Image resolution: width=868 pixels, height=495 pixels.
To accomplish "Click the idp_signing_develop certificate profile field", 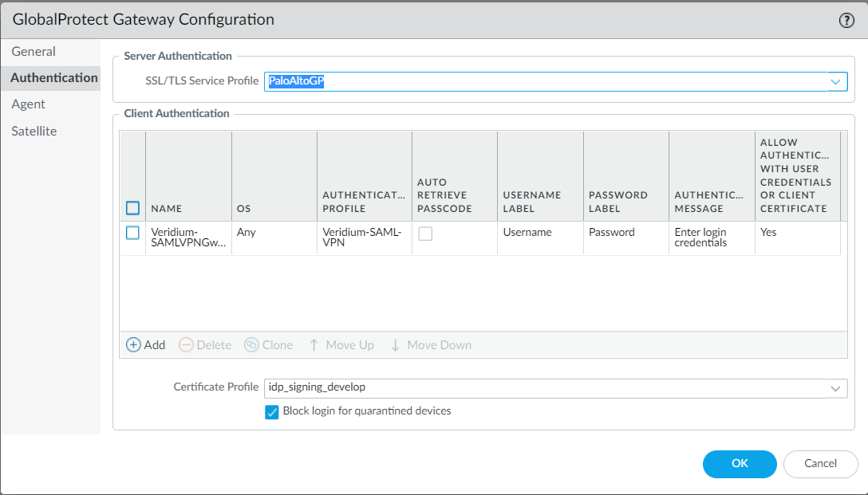I will tap(542, 388).
